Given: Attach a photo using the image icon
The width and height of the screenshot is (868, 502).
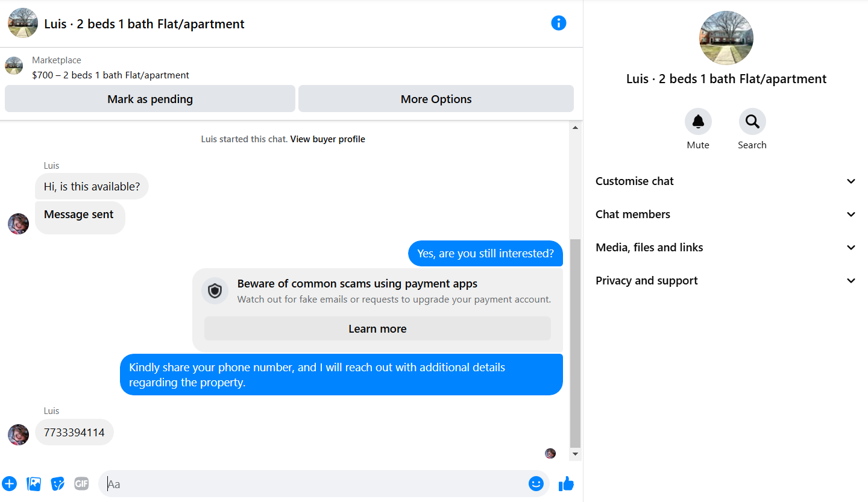Looking at the screenshot, I should (x=34, y=483).
